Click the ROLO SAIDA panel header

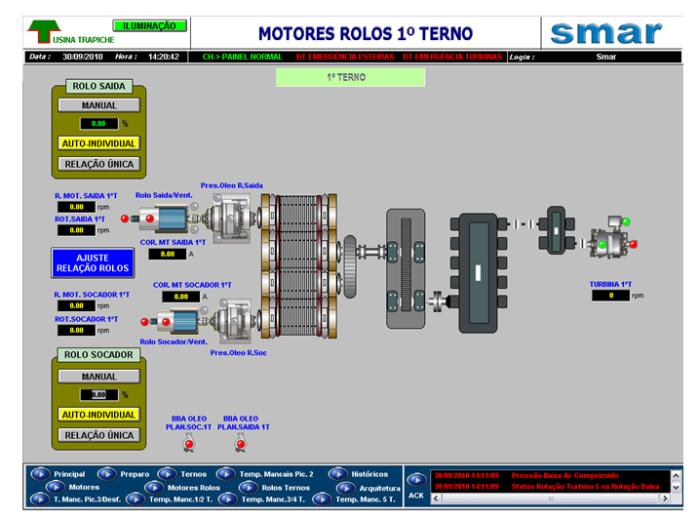point(99,86)
